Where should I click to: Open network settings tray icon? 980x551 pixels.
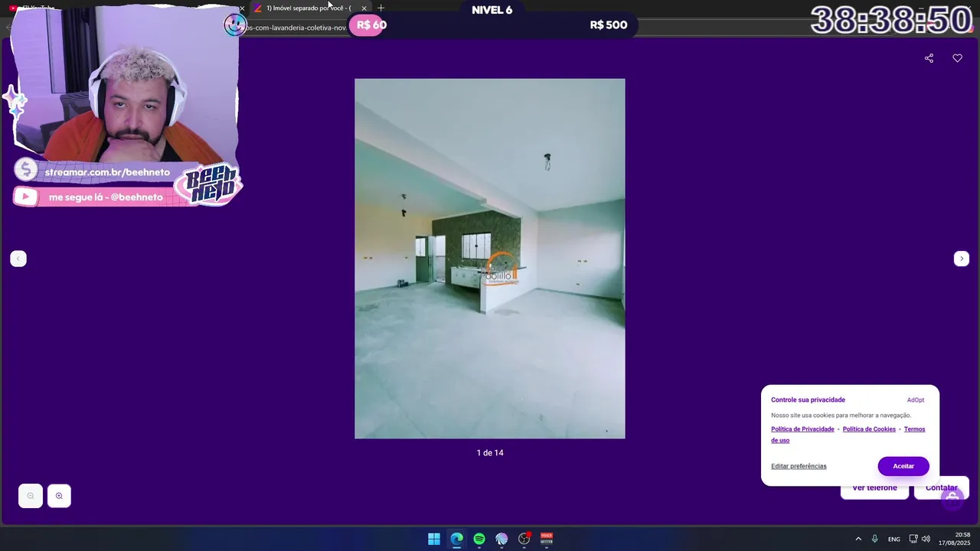tap(913, 539)
